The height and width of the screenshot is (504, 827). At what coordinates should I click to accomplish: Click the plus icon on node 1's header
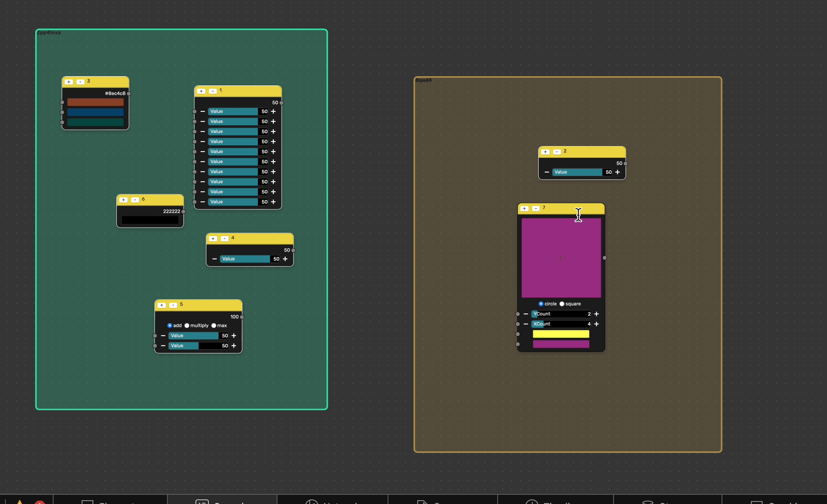tap(201, 91)
